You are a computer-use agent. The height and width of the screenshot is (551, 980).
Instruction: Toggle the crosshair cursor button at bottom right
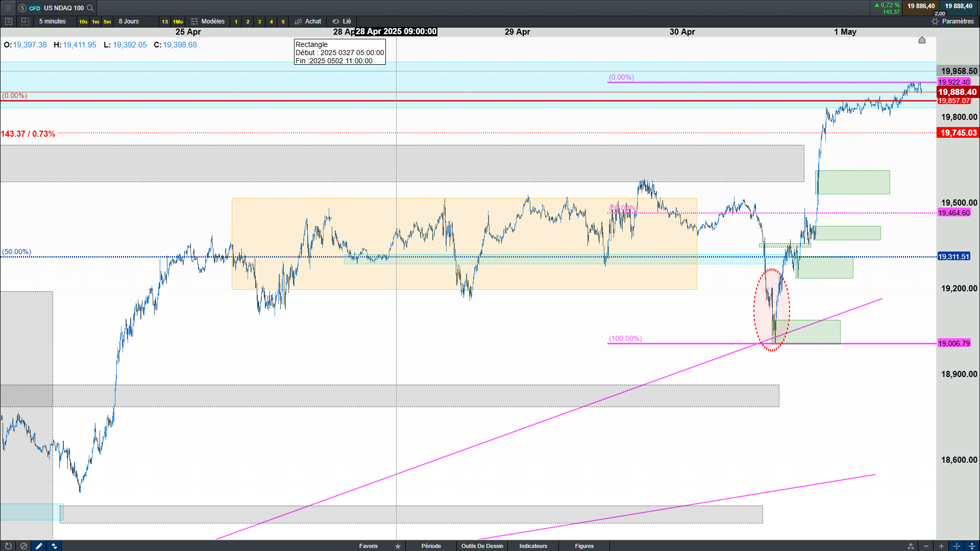pos(957,546)
